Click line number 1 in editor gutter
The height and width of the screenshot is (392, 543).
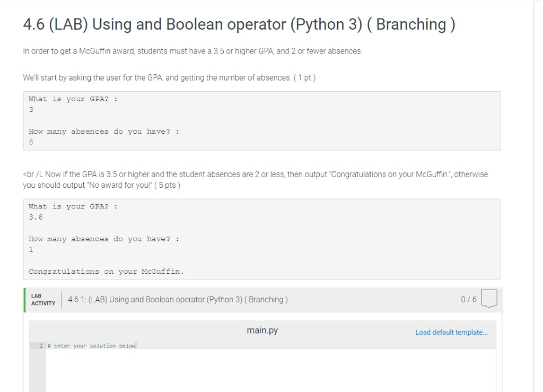(41, 346)
